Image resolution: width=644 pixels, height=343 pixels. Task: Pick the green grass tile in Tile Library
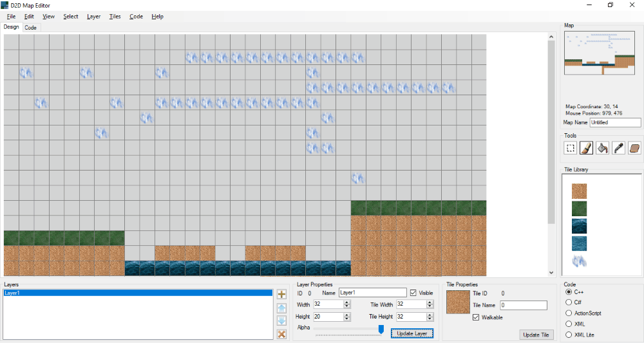[x=579, y=209]
